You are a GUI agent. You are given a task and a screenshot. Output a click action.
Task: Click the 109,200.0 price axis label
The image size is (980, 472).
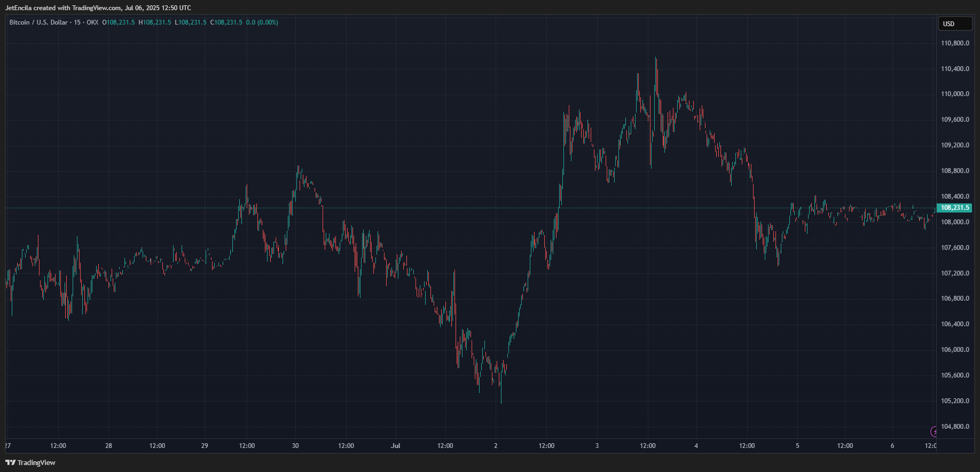click(955, 145)
